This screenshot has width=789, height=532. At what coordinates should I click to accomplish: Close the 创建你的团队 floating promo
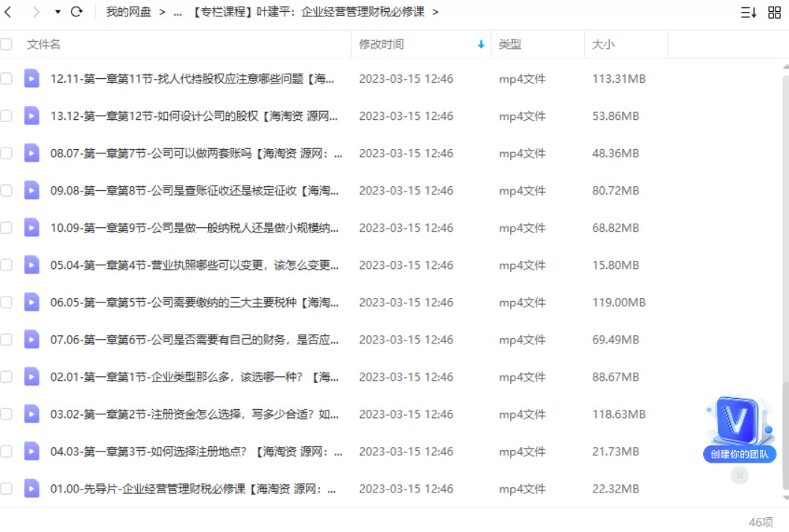(739, 475)
